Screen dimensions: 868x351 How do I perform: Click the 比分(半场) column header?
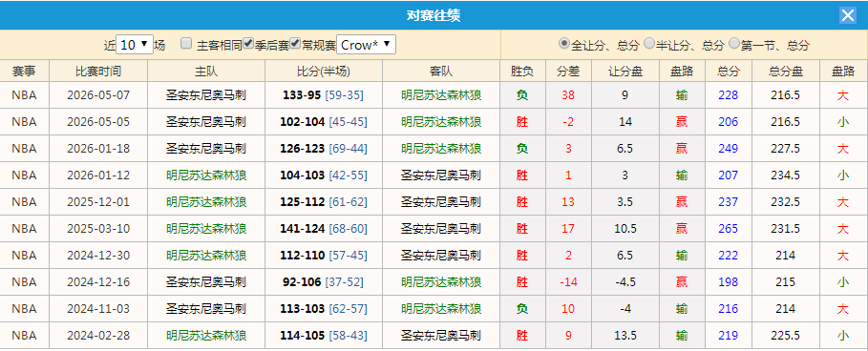pyautogui.click(x=324, y=72)
